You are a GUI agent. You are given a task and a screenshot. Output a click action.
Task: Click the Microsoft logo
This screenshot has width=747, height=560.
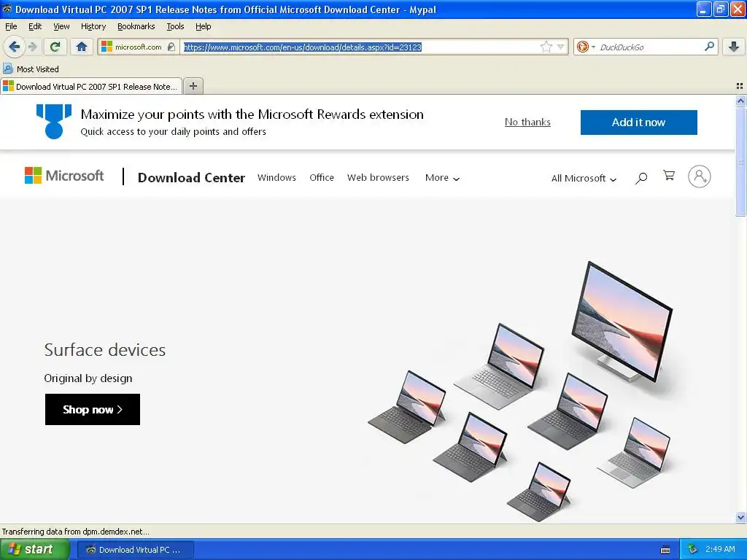pos(64,175)
